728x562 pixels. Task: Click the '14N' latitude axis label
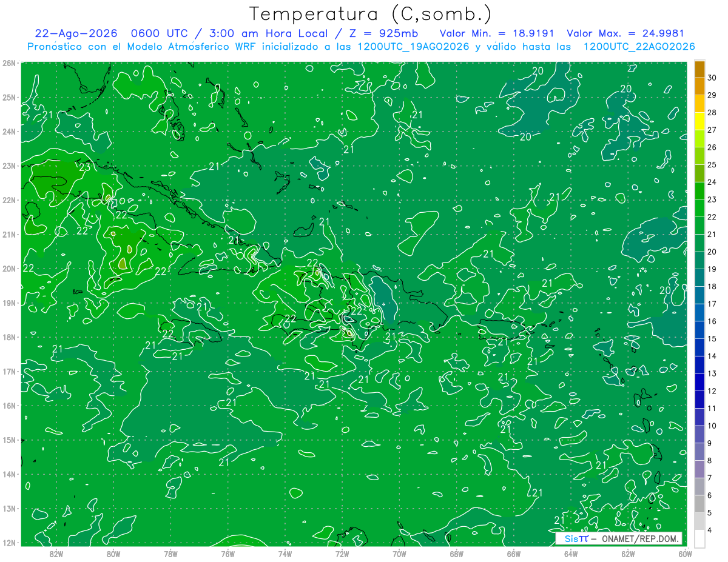(8, 474)
